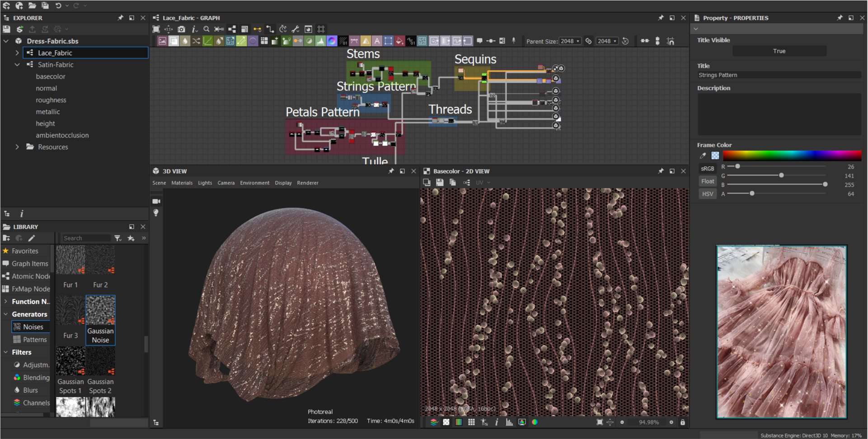Toggle RGB channel display in 2D view
This screenshot has height=439, width=868.
pos(535,422)
